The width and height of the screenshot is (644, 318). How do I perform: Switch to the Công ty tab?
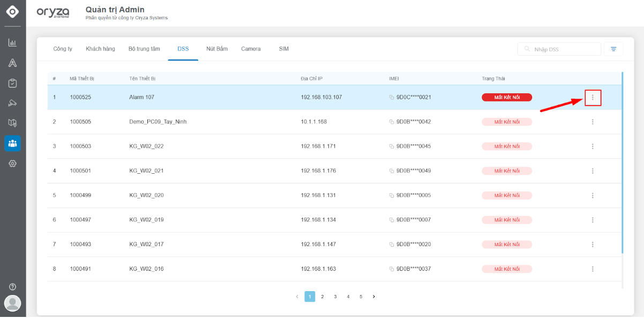coord(63,49)
